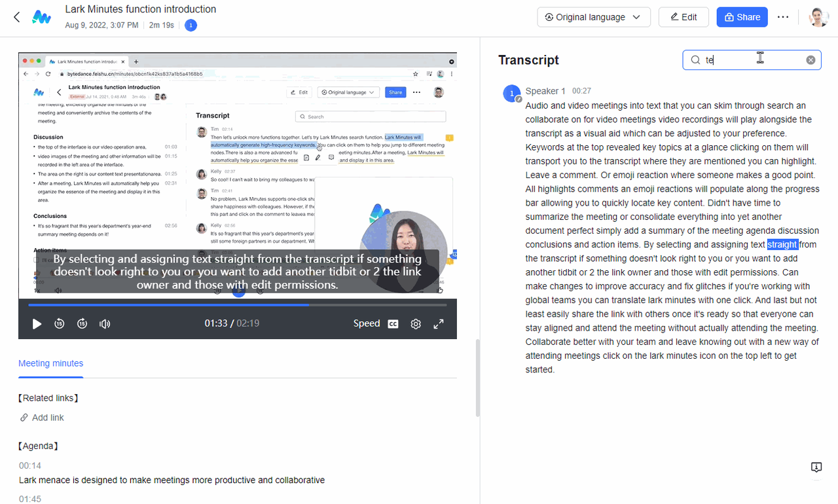The image size is (838, 504).
Task: Open Speed playback options
Action: click(x=366, y=323)
